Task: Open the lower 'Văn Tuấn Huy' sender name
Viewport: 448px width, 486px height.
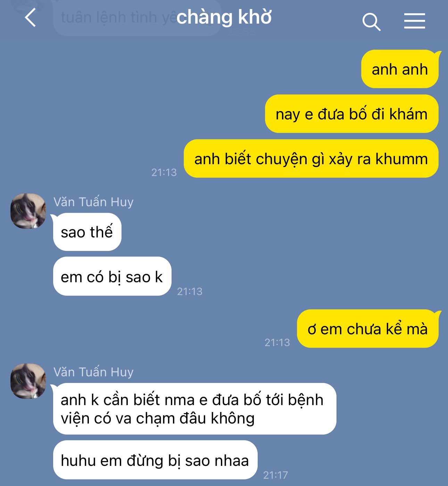Action: click(x=93, y=372)
